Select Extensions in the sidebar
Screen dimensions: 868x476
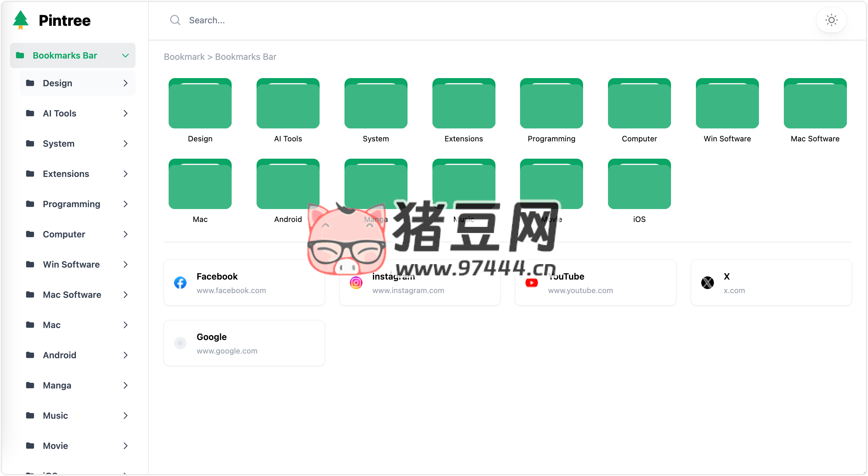pos(66,174)
